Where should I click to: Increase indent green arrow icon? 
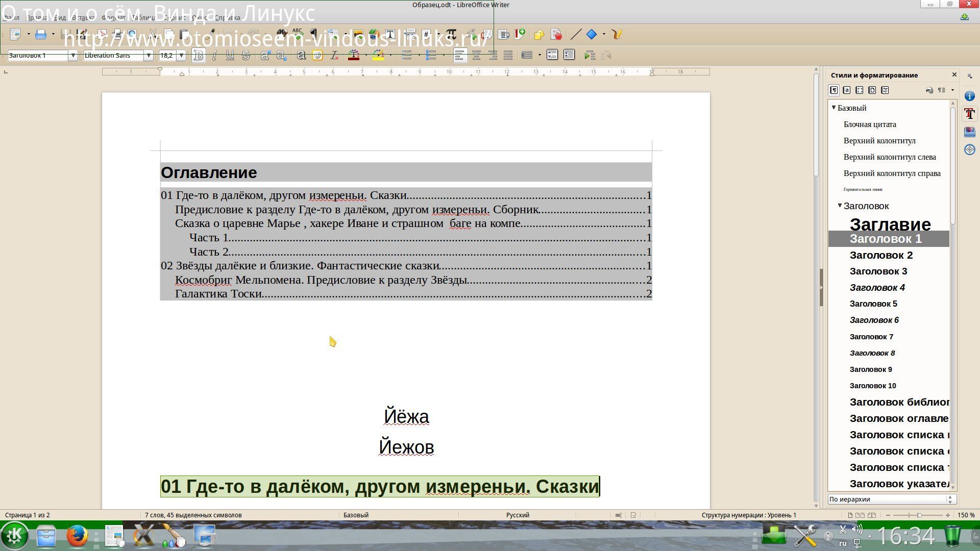pos(590,55)
